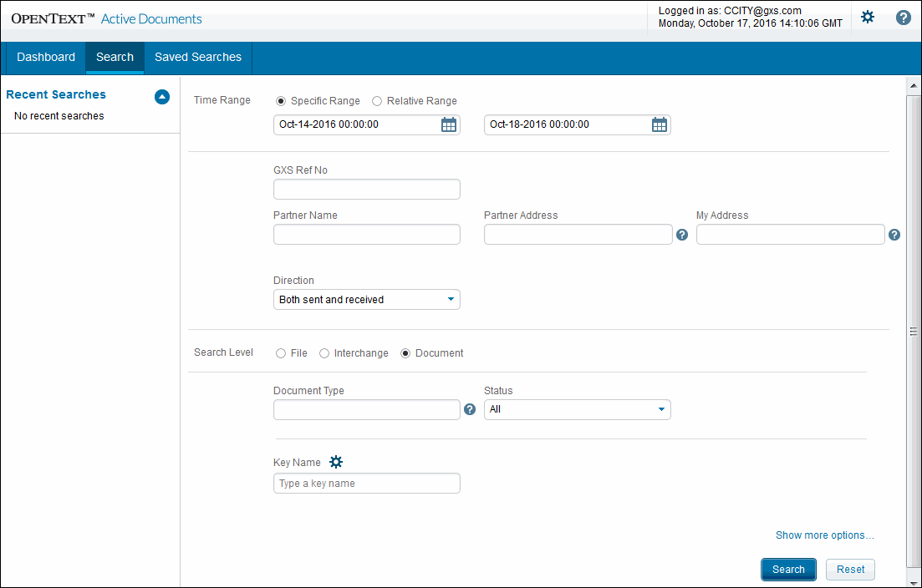Open the Direction dropdown
This screenshot has width=922, height=588.
click(x=367, y=300)
